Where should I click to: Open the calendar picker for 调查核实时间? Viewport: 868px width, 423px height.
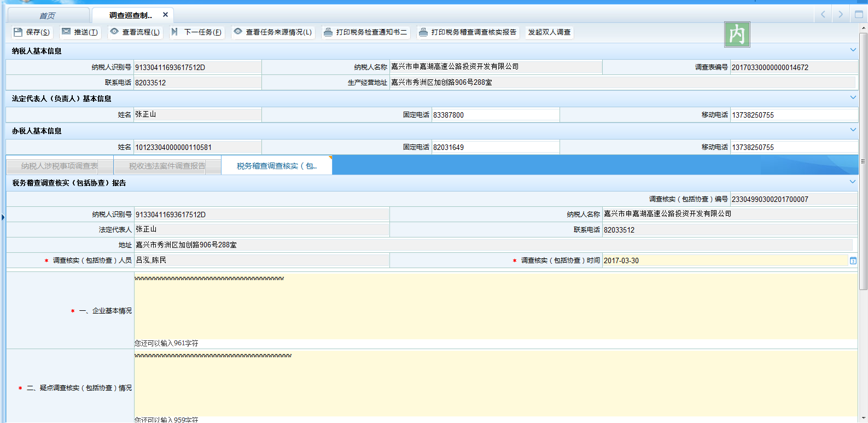click(853, 261)
